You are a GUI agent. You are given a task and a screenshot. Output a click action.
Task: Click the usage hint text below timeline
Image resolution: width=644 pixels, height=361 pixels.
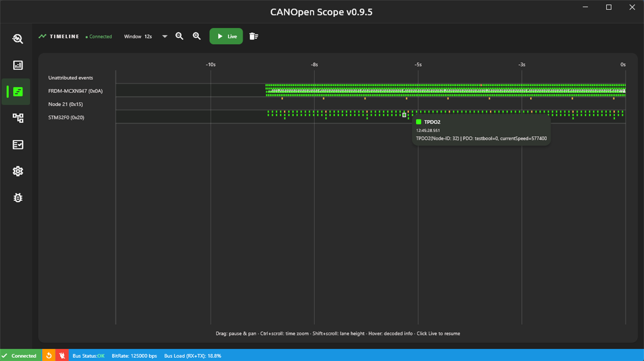[x=338, y=333]
